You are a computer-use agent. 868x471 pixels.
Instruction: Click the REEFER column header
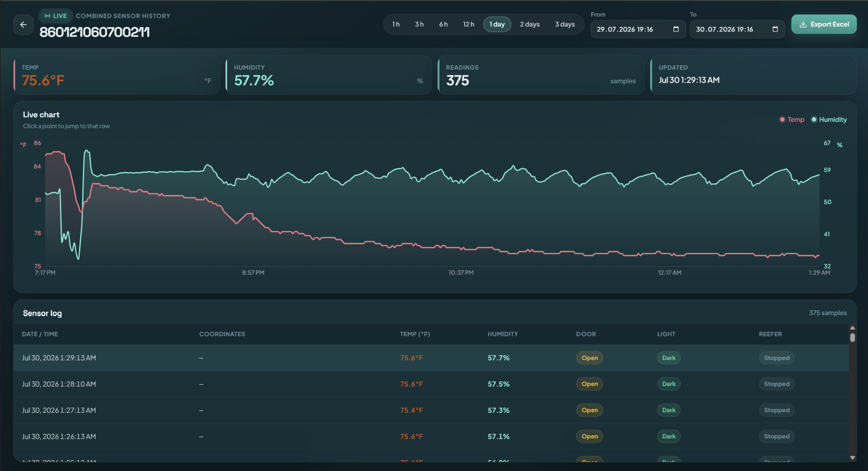pos(770,334)
